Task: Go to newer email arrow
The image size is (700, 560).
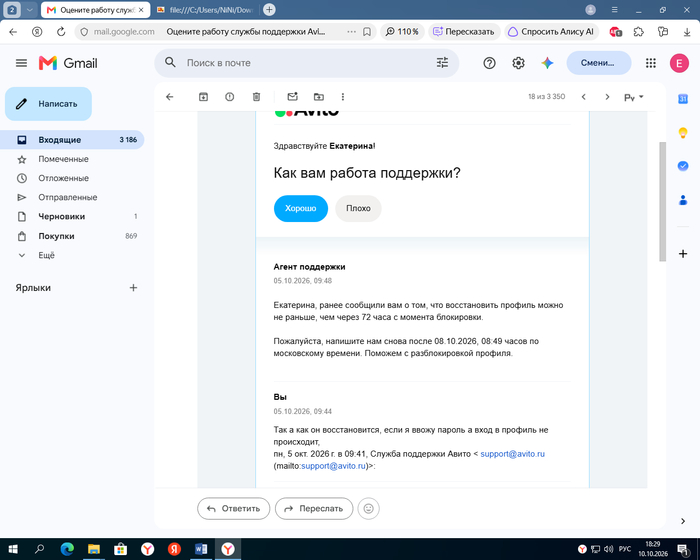Action: pos(583,97)
